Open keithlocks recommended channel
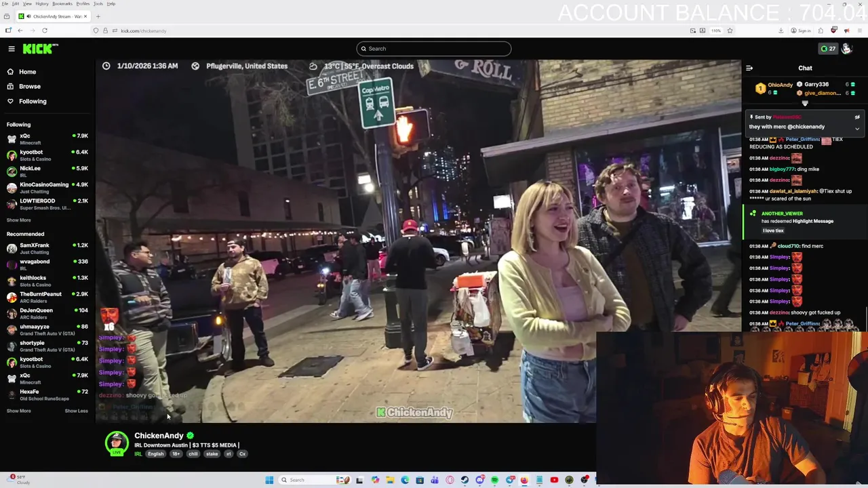This screenshot has width=868, height=488. pos(47,281)
